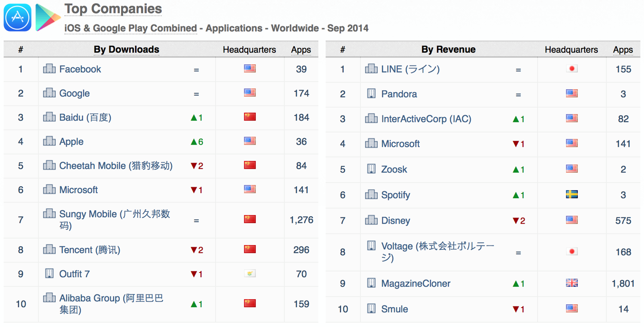Click the company icon beside Facebook
The image size is (644, 327).
[49, 69]
